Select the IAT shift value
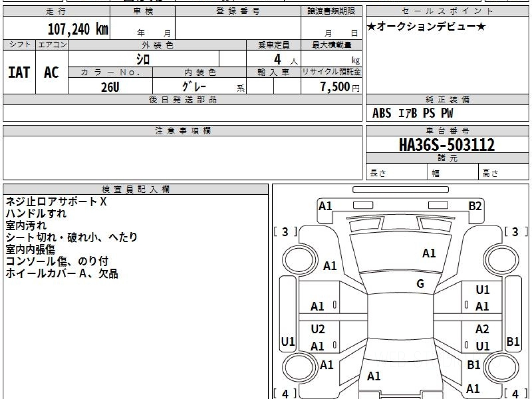Screen dimensions: 532x399 click(19, 72)
